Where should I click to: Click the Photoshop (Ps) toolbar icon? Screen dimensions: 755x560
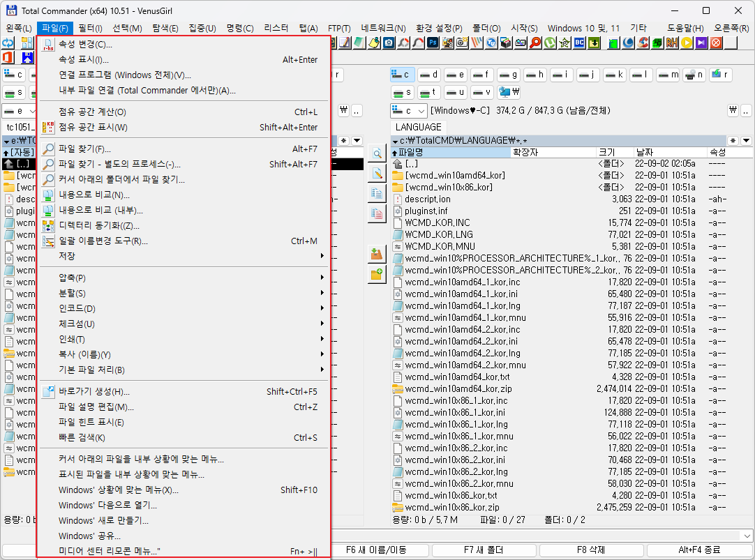click(x=433, y=43)
